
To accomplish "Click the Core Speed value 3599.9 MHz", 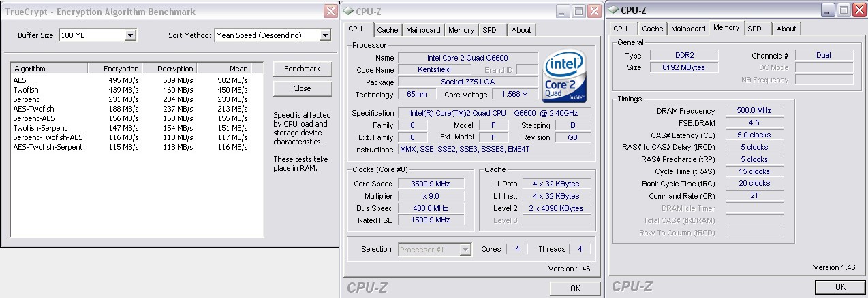I will coord(431,184).
